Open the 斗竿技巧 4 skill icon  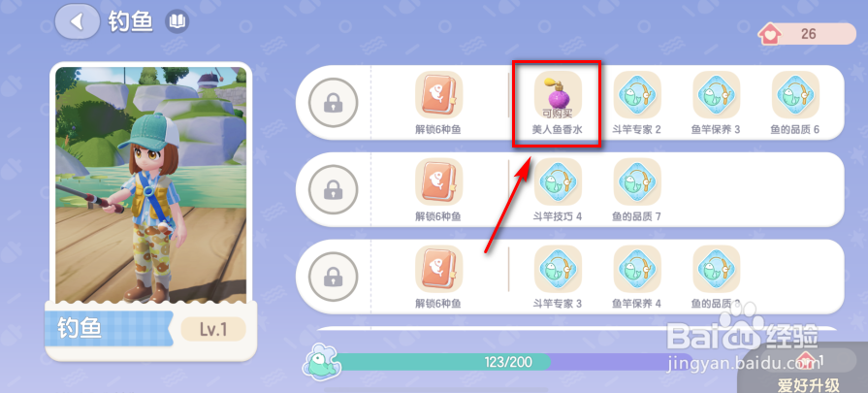click(558, 181)
